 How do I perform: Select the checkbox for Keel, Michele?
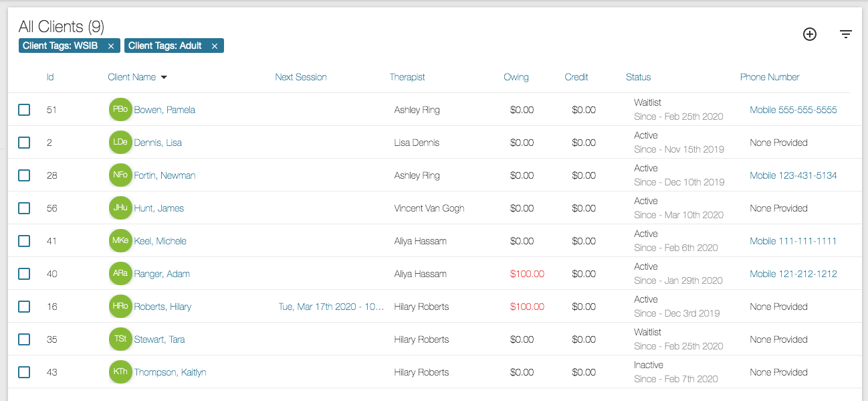(x=24, y=241)
